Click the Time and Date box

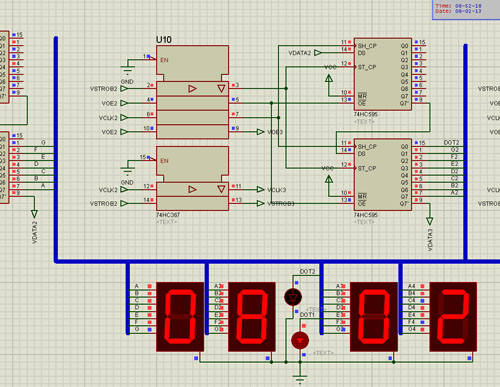pos(466,10)
